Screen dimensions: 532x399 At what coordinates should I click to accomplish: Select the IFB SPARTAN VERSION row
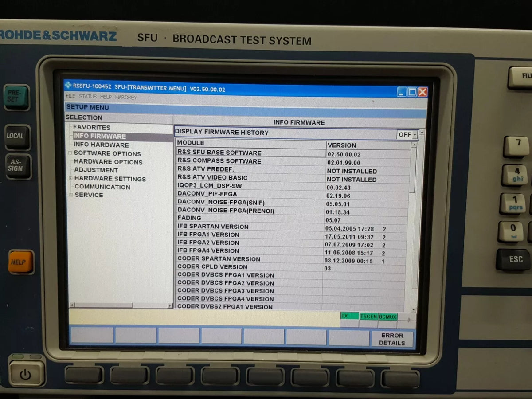click(293, 227)
